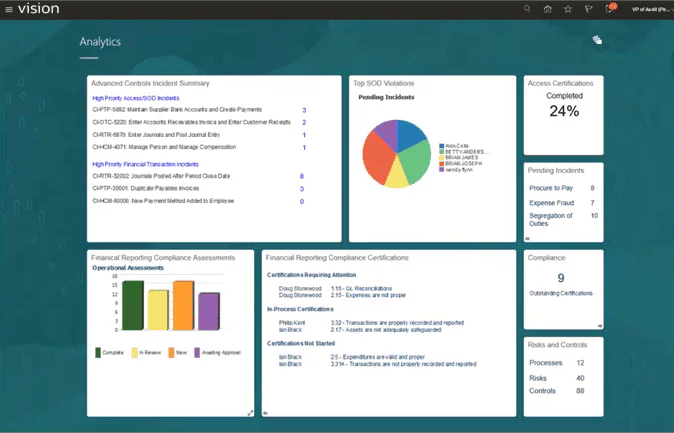Viewport: 674px width, 433px height.
Task: Open the Watchlist flag icon
Action: click(x=588, y=9)
